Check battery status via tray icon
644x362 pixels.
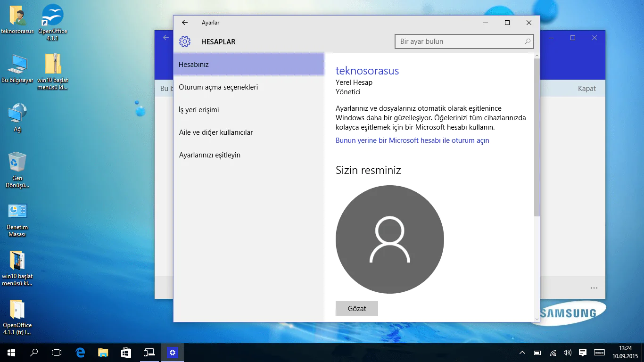point(537,352)
